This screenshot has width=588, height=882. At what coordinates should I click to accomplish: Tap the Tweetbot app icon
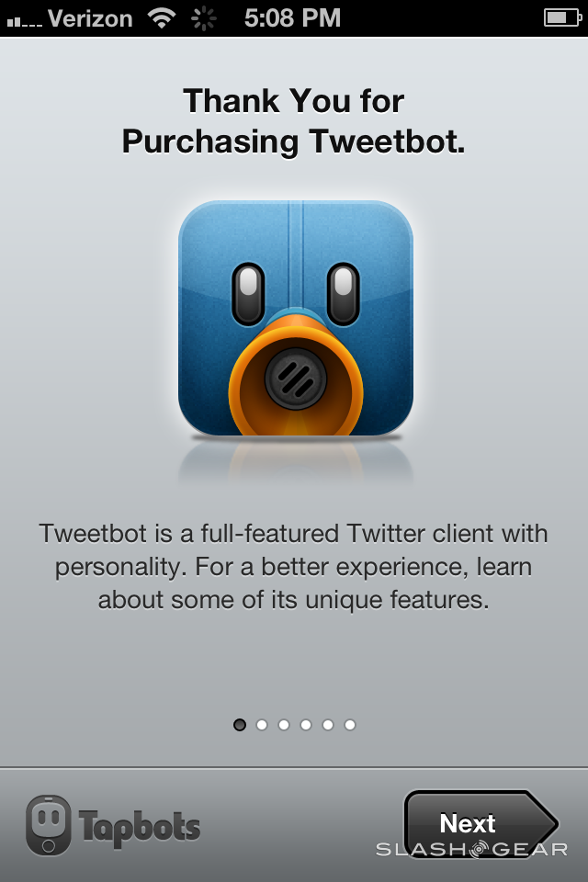click(x=296, y=318)
